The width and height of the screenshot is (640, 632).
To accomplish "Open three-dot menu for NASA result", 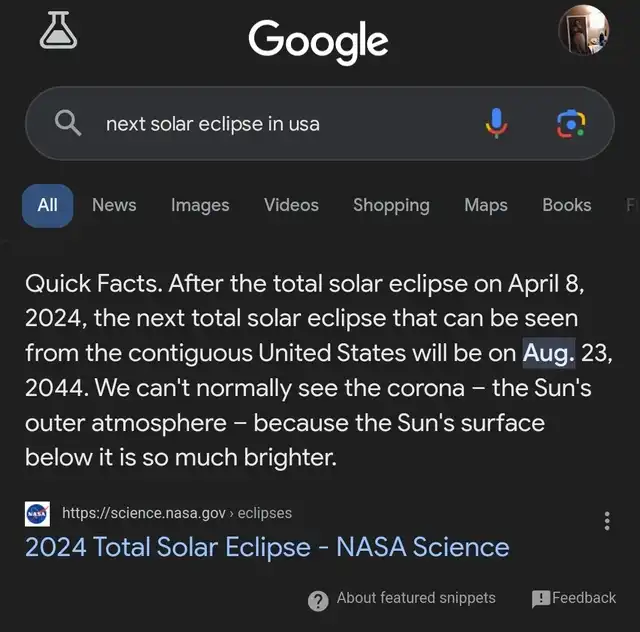I will (x=606, y=521).
